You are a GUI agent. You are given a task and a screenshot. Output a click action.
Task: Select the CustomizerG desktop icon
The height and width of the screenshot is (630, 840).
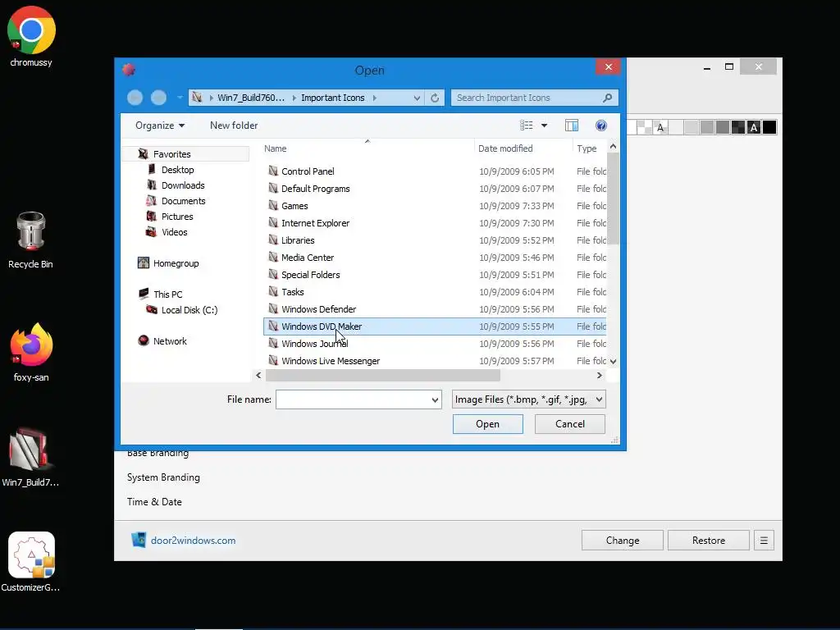[30, 561]
